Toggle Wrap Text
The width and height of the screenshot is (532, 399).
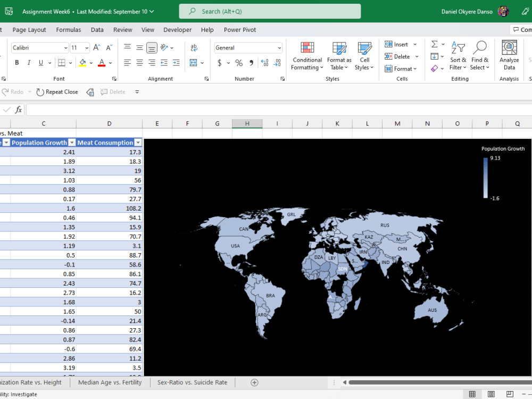point(194,47)
